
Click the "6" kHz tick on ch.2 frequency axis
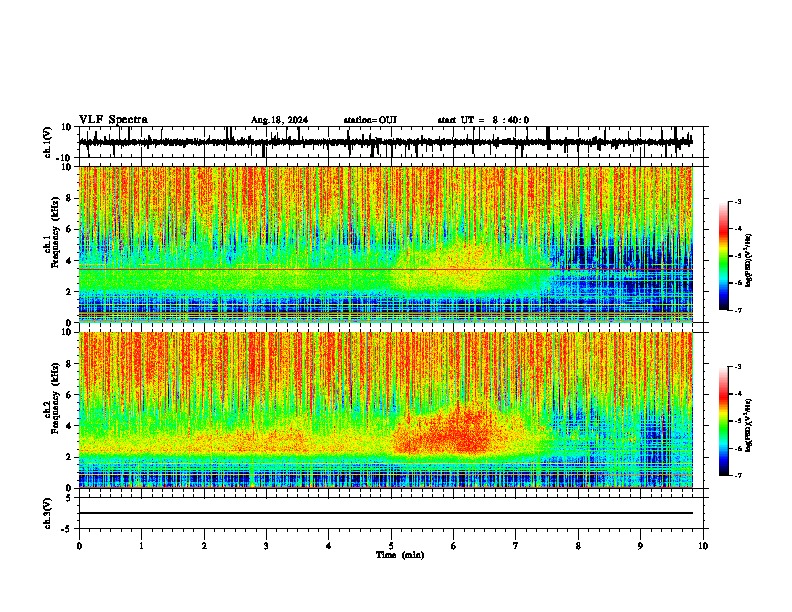point(69,395)
